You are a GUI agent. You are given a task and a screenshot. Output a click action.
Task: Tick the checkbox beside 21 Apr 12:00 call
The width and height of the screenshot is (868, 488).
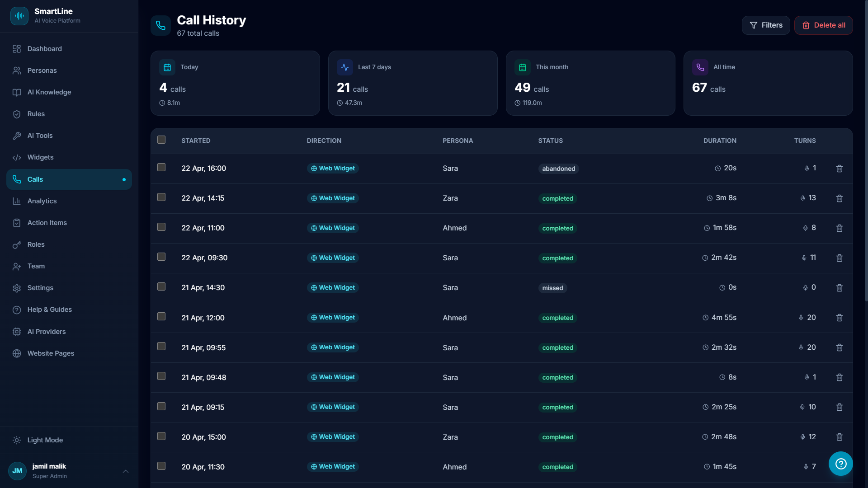pyautogui.click(x=161, y=316)
